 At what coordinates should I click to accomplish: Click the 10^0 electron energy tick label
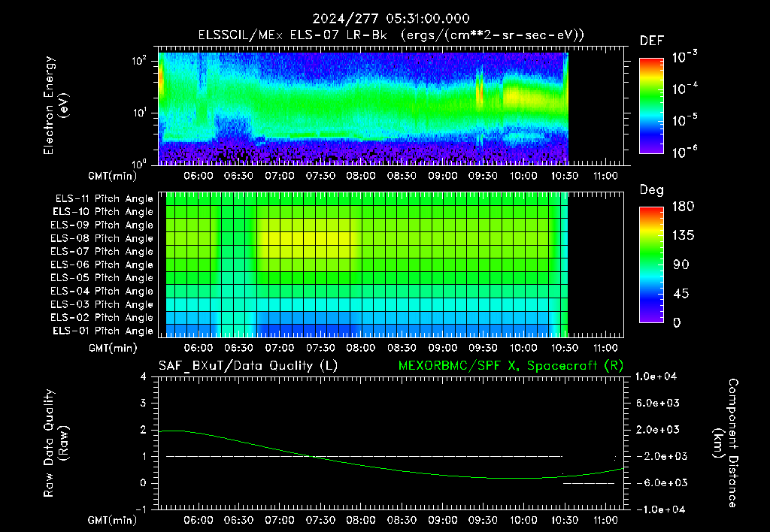coord(139,163)
